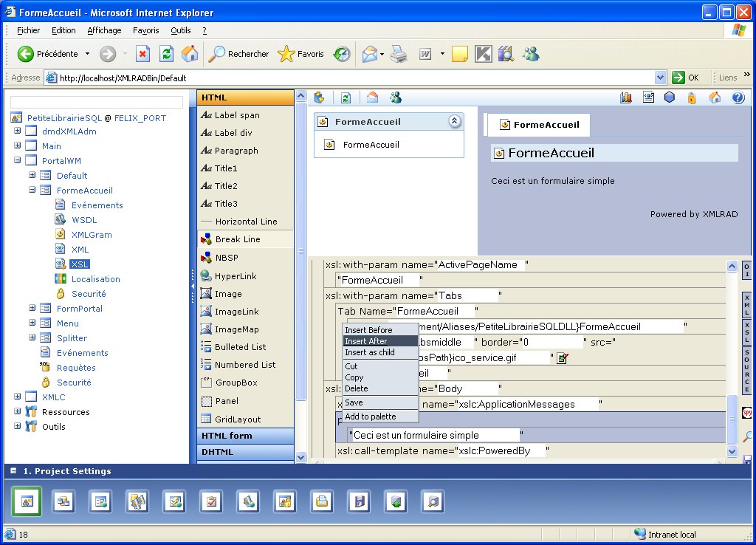Image resolution: width=756 pixels, height=545 pixels.
Task: Click the magnifier icon beside the XSL editor
Action: [747, 436]
